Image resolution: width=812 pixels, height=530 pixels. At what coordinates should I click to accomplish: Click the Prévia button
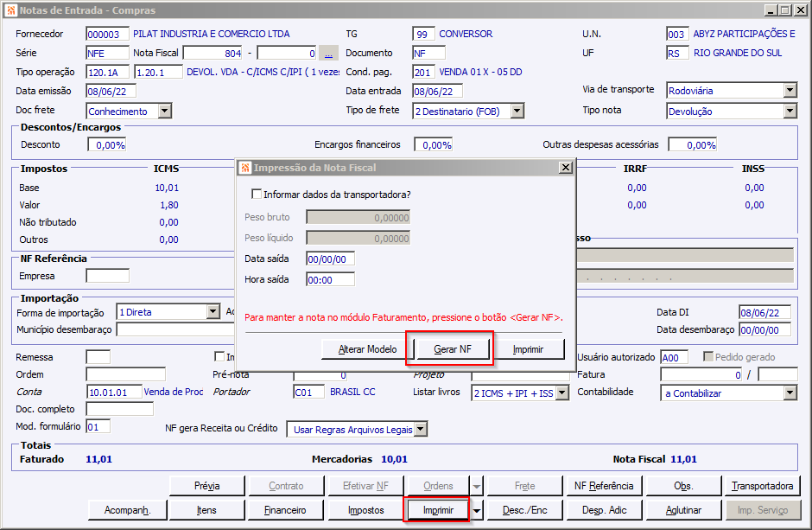[206, 486]
